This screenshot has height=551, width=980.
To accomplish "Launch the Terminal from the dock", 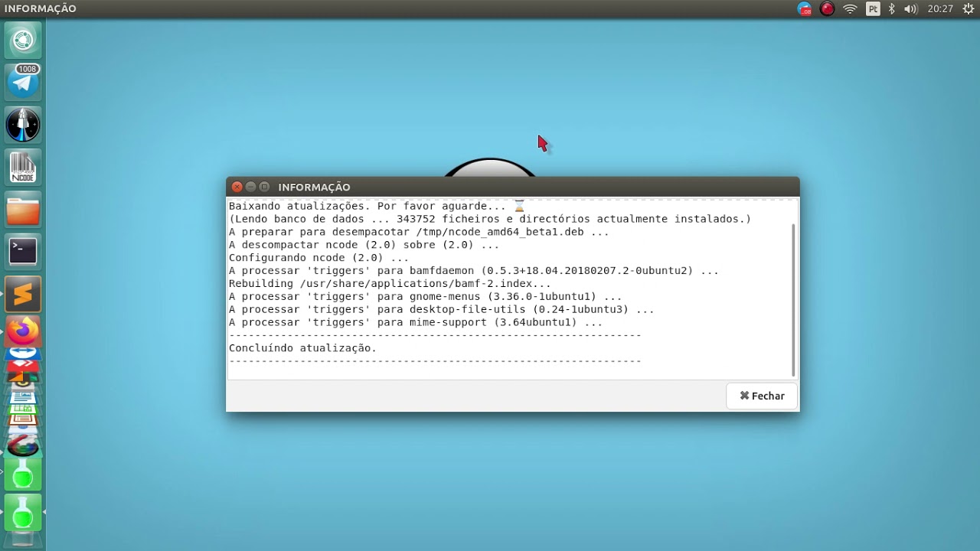I will click(23, 250).
